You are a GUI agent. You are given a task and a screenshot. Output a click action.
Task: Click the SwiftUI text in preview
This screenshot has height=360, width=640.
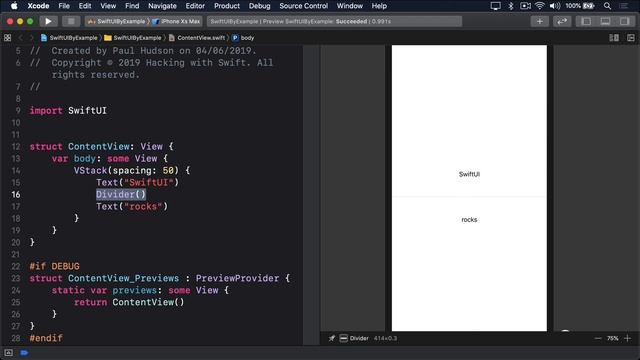coord(469,174)
